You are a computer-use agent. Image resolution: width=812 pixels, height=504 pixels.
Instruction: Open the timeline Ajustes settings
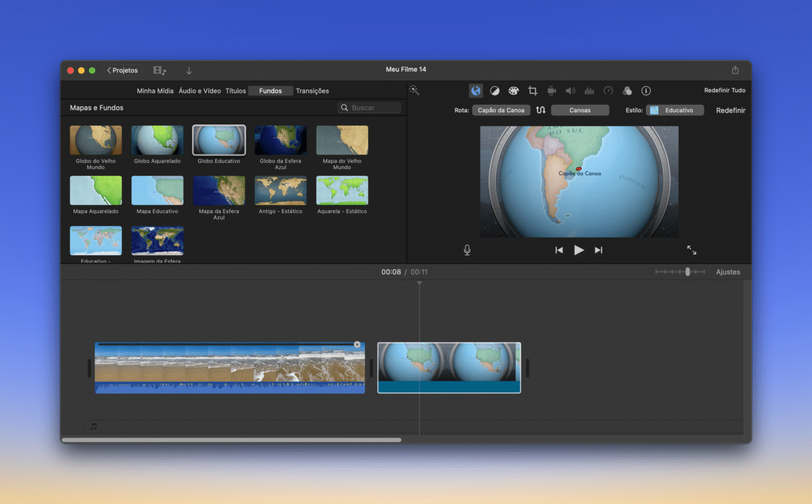(x=728, y=271)
